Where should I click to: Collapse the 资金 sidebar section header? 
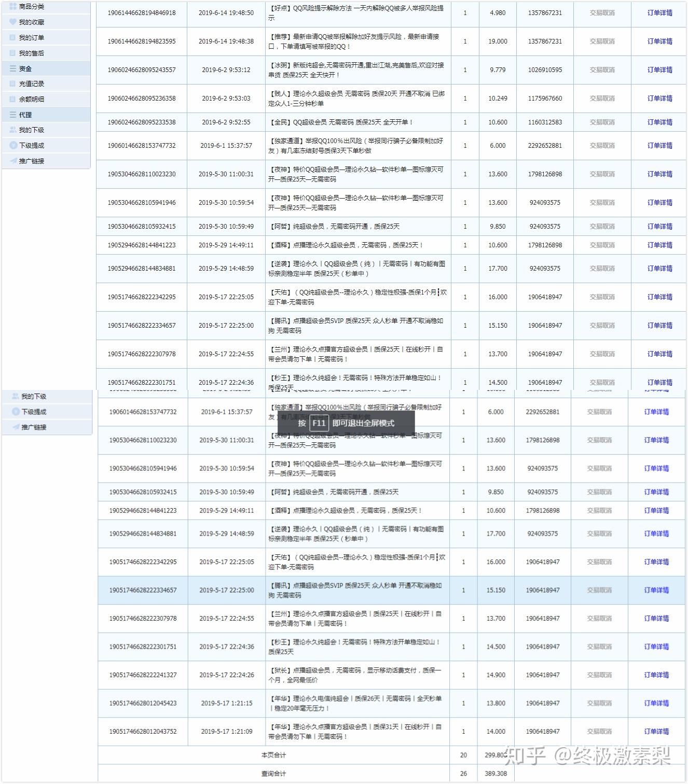click(46, 68)
